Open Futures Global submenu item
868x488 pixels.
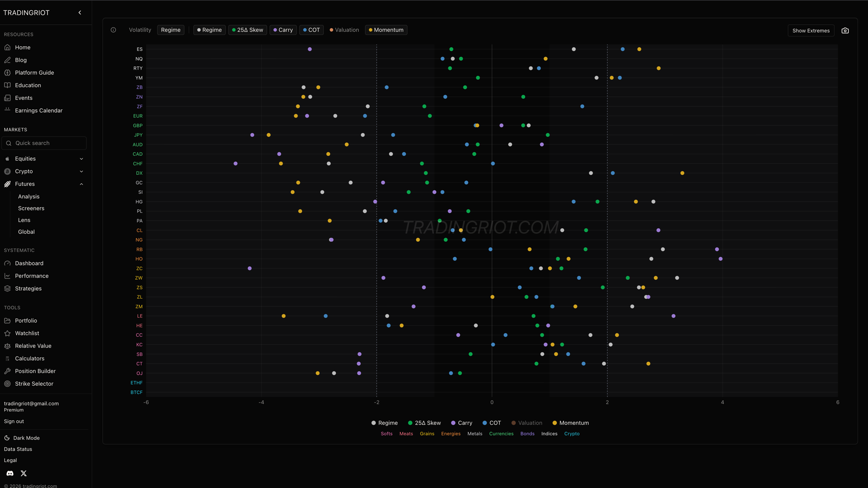26,232
